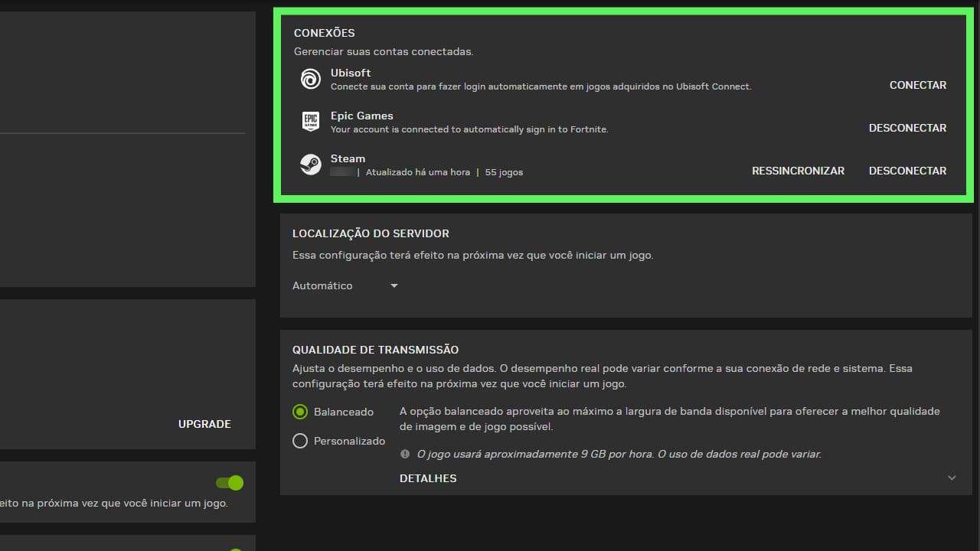Image resolution: width=980 pixels, height=551 pixels.
Task: Disconnect the Steam account
Action: 907,171
